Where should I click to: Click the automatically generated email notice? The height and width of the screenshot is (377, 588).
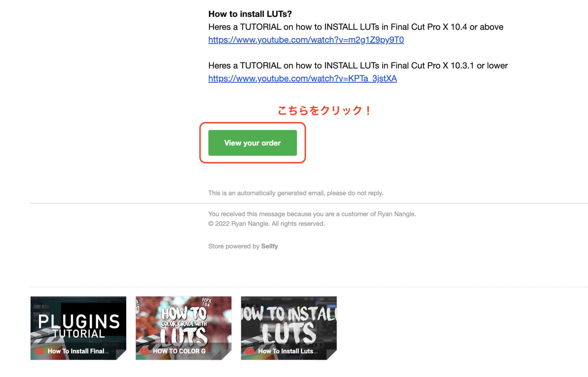point(296,193)
